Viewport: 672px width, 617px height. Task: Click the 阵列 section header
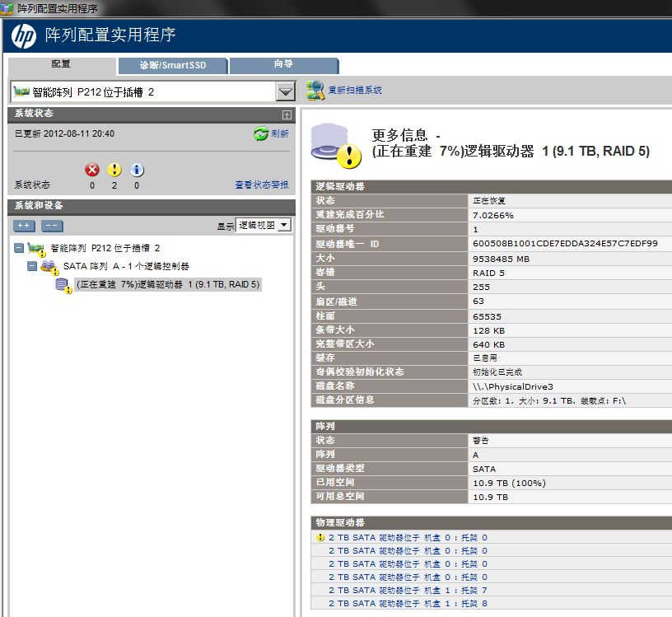[491, 426]
